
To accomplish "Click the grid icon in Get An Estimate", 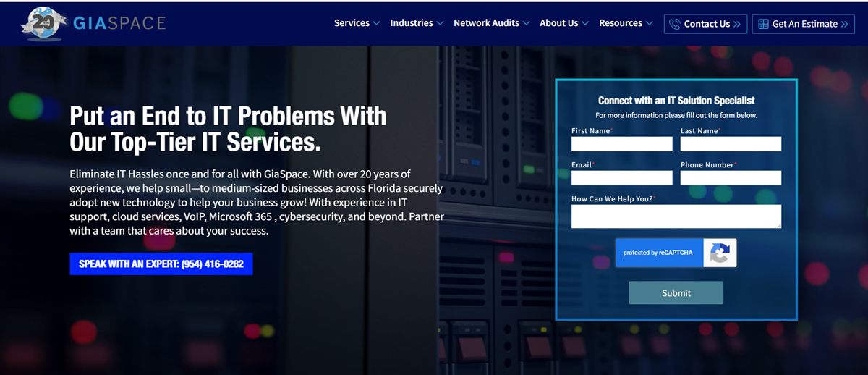I will (763, 24).
